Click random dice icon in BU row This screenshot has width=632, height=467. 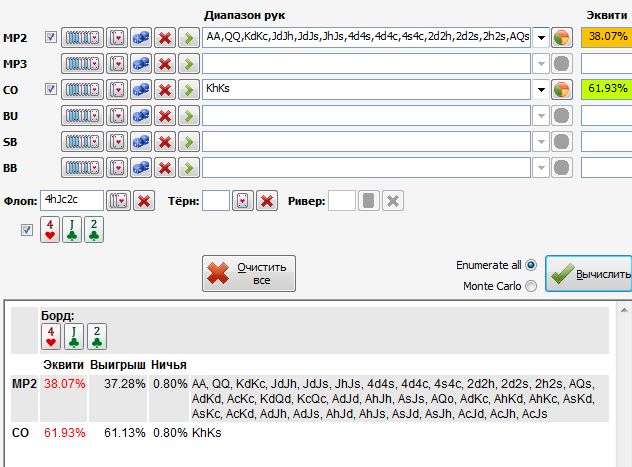point(141,116)
